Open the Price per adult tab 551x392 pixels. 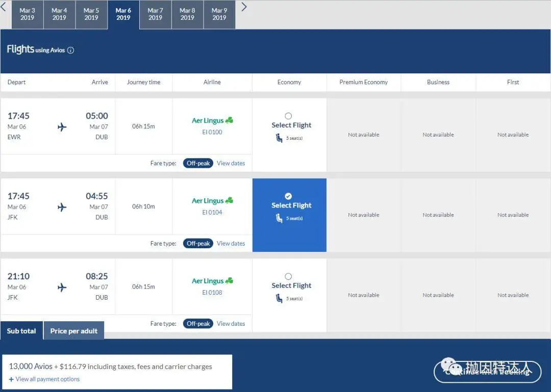tap(74, 331)
